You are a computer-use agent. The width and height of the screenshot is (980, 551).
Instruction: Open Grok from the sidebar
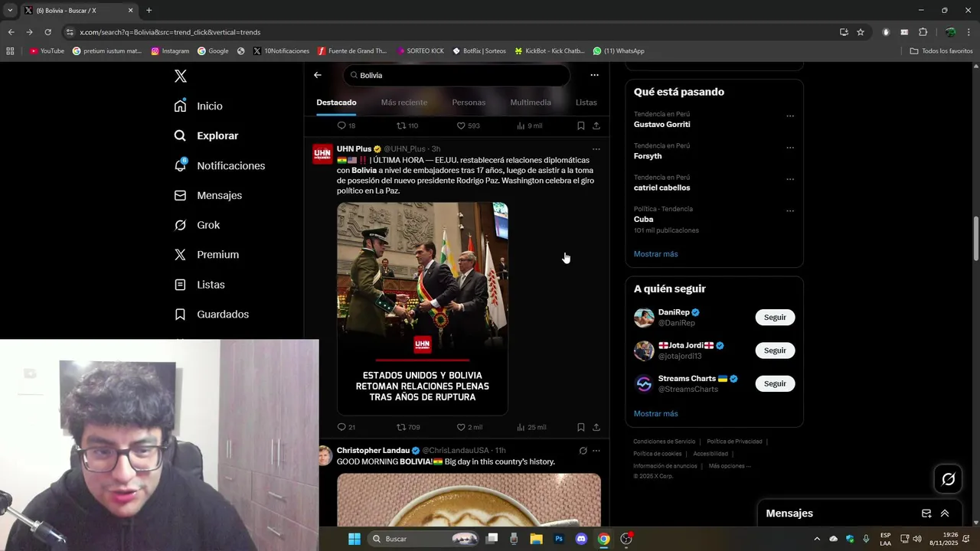pos(198,225)
